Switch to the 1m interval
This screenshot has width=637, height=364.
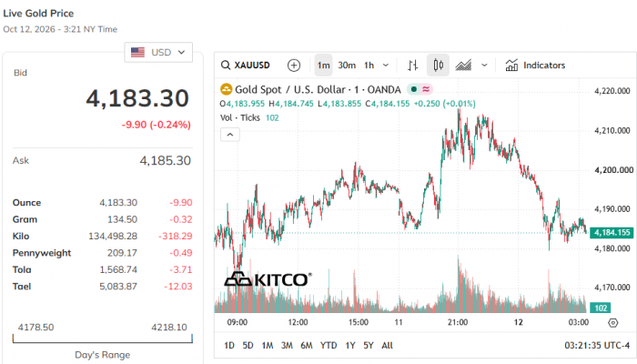[323, 65]
